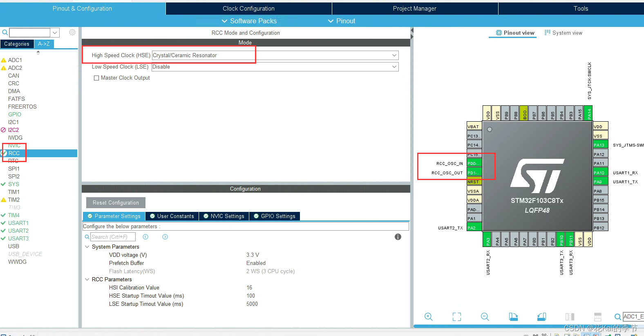Click the parameter search magnifier icon
Viewport: 644px width, 336px height.
click(x=87, y=237)
